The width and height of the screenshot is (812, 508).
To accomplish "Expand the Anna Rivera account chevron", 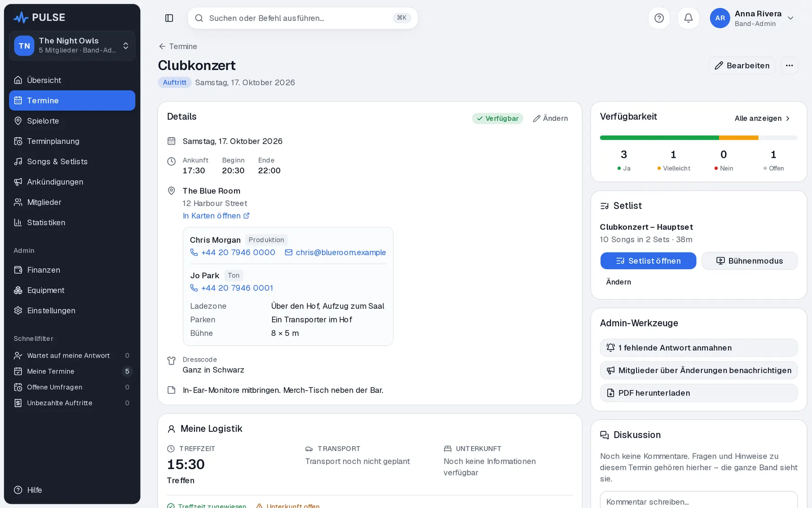I will pyautogui.click(x=790, y=18).
